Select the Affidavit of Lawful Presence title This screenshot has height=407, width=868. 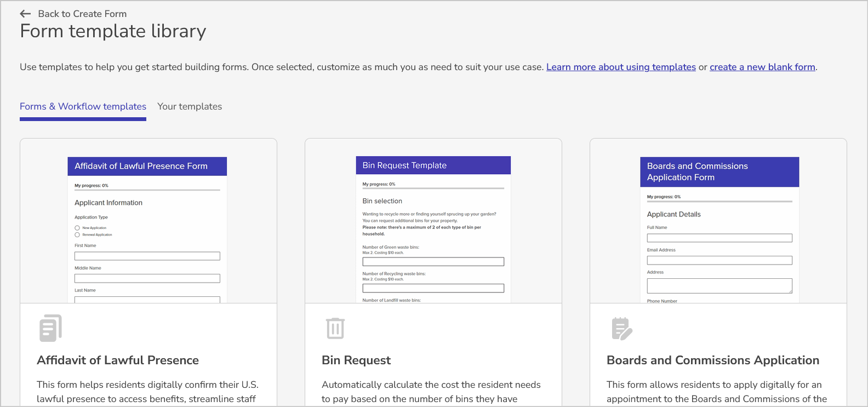tap(118, 360)
